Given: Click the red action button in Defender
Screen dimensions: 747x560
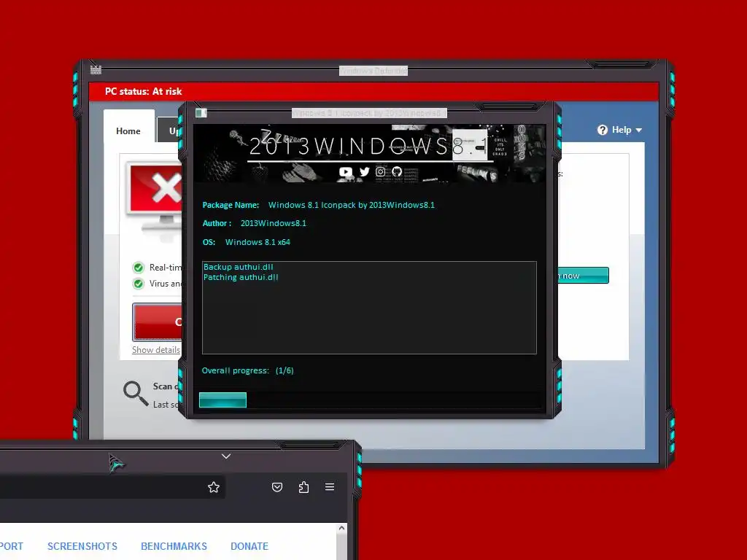Looking at the screenshot, I should [158, 322].
